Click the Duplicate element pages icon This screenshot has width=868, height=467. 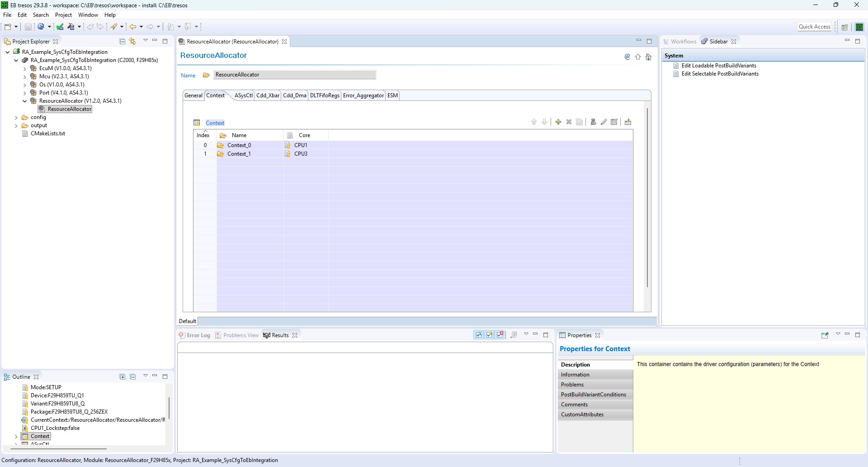click(580, 122)
